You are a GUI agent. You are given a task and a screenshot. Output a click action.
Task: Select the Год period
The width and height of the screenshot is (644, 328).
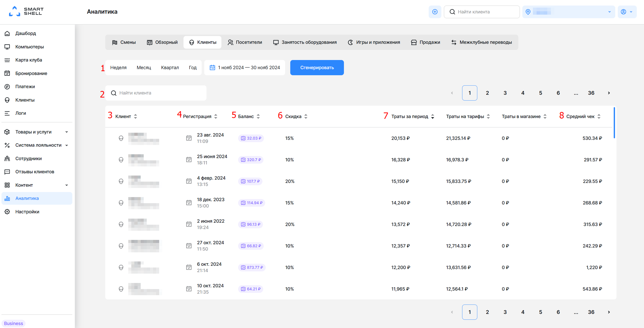pos(193,68)
